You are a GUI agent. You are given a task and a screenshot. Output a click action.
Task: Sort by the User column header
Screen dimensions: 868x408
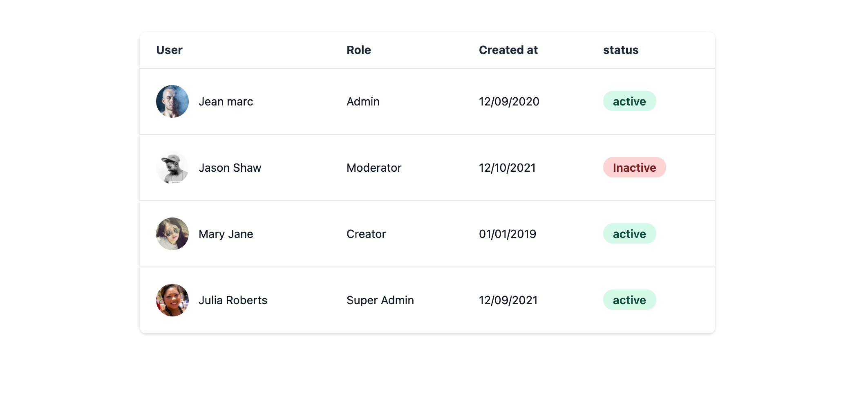coord(169,50)
